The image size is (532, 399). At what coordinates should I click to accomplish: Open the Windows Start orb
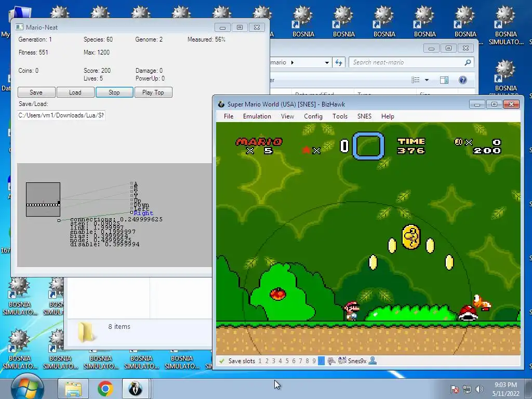click(x=27, y=389)
